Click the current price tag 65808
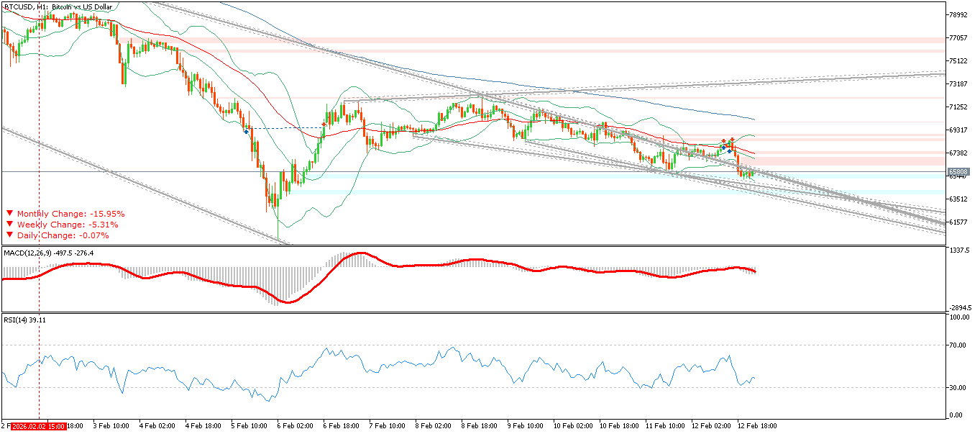Viewport: 980px width, 434px height. [958, 172]
